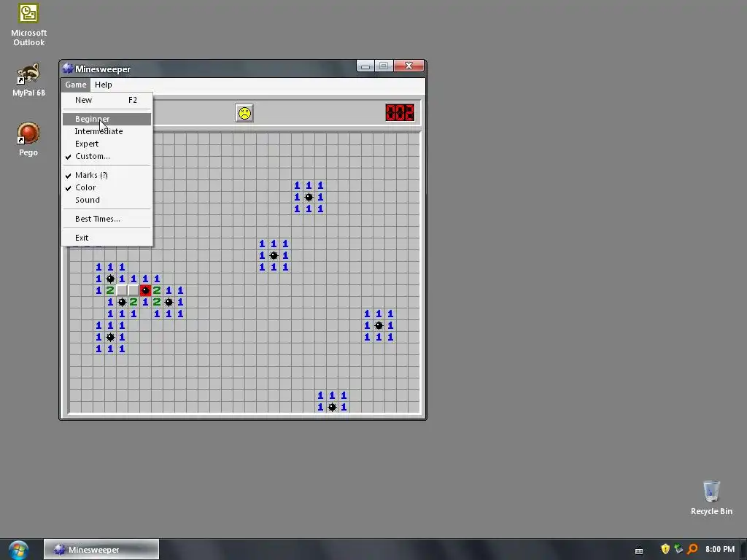The image size is (747, 560).
Task: Toggle the Marks (?) option
Action: [x=107, y=175]
